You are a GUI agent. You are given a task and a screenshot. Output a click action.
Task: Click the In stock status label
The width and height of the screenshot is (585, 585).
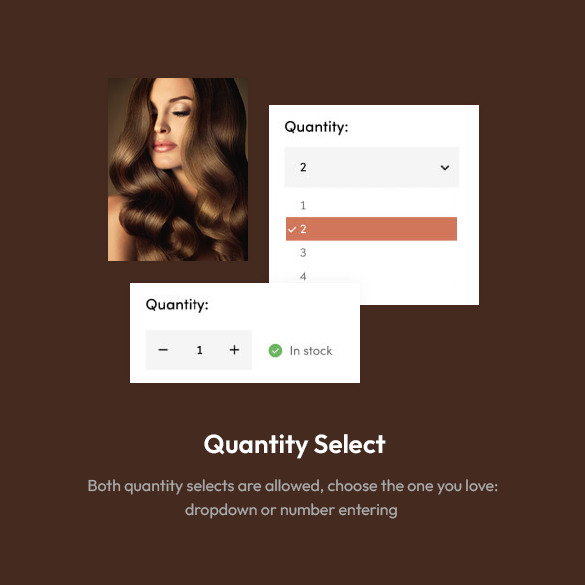point(311,351)
